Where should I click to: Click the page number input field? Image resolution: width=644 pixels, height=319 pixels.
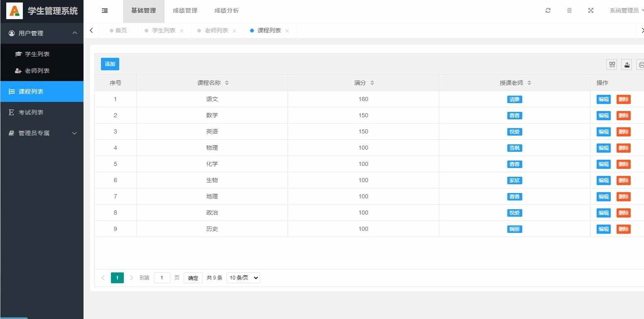162,278
